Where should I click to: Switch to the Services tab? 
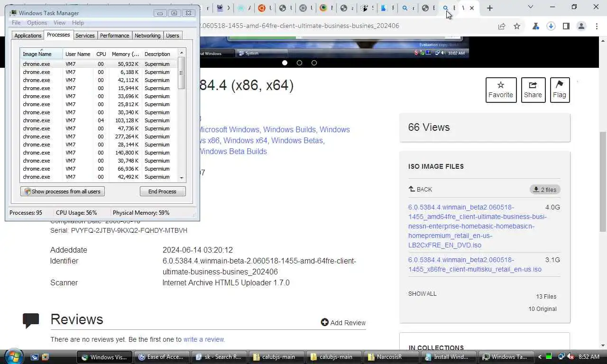click(85, 36)
